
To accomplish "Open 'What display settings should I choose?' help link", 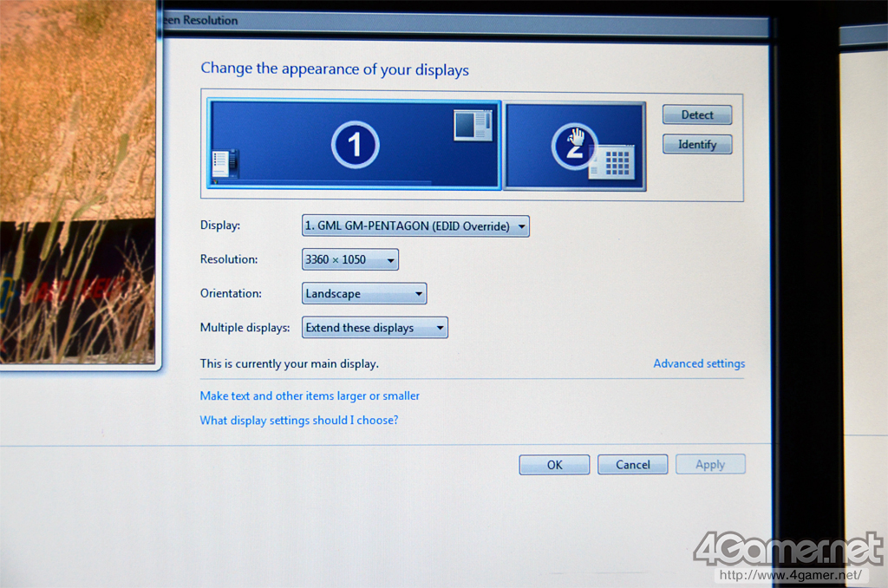I will pos(298,421).
